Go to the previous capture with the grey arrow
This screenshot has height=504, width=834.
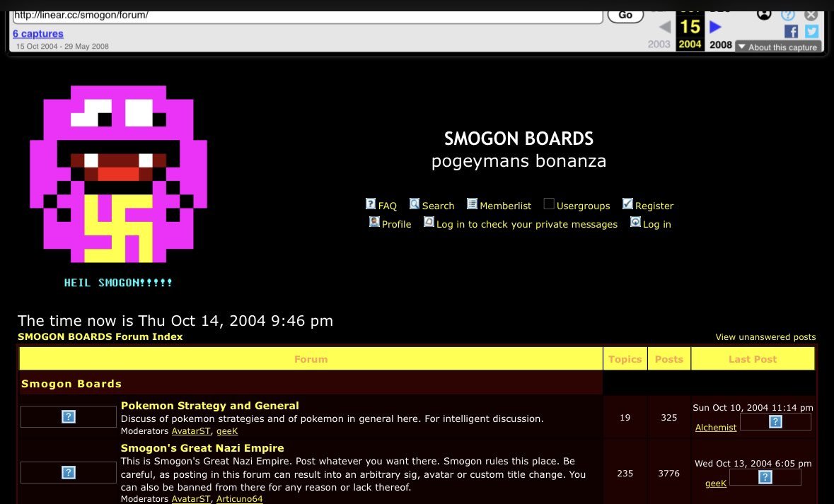pos(665,27)
